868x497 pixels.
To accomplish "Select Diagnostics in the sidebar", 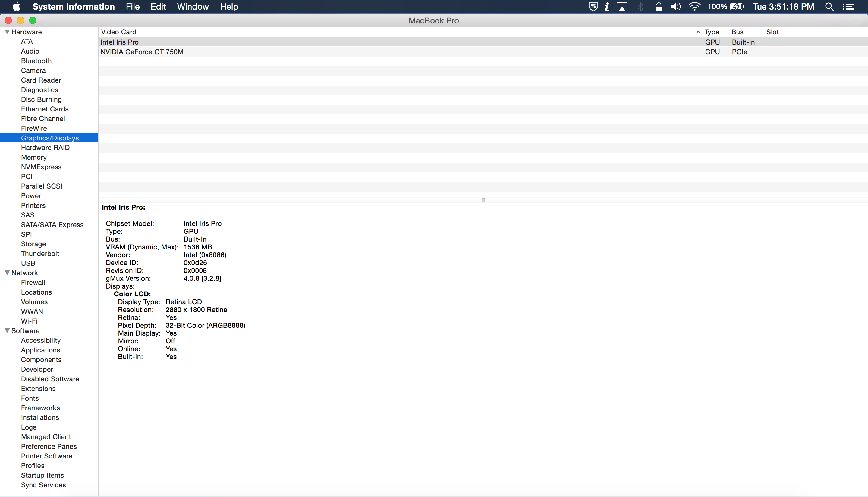I will 39,90.
